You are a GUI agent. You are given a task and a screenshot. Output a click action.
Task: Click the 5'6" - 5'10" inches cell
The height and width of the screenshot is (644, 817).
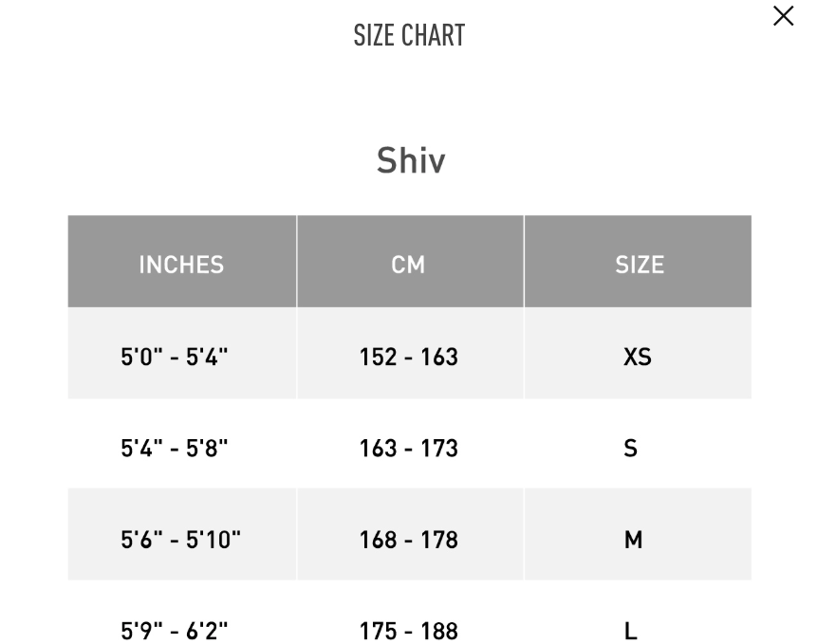point(180,538)
